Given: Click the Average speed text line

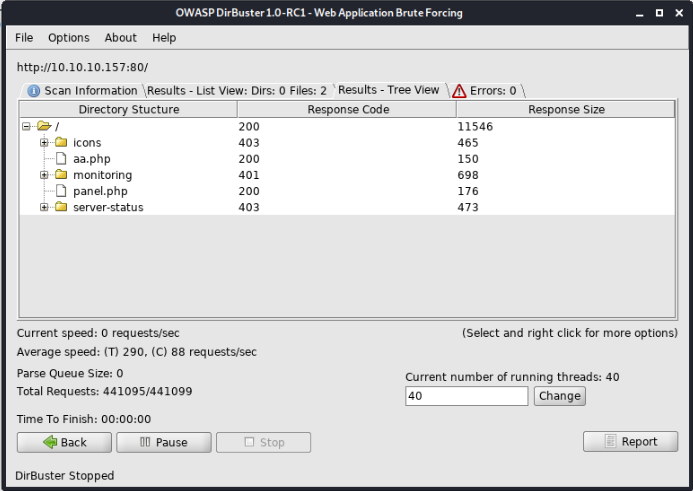Looking at the screenshot, I should pyautogui.click(x=137, y=352).
